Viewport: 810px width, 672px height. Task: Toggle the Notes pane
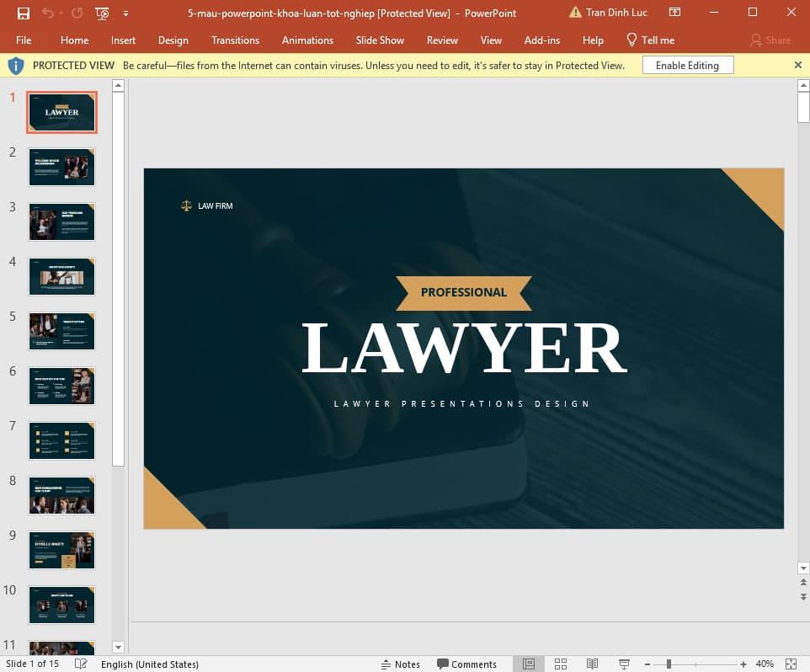tap(402, 664)
